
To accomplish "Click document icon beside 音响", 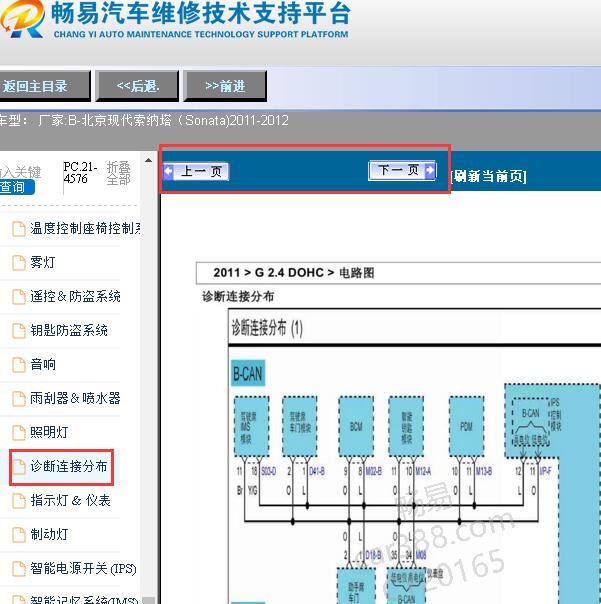I will pos(18,364).
